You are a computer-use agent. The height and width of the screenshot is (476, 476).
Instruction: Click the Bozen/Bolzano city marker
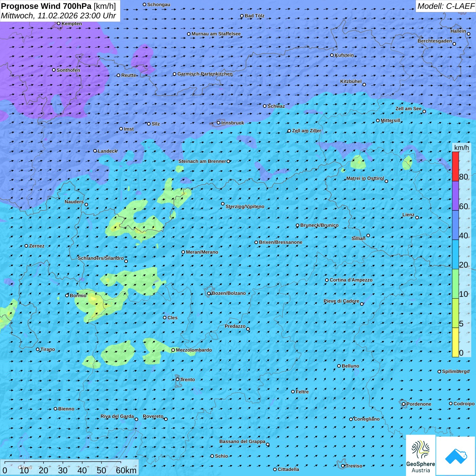pyautogui.click(x=209, y=293)
